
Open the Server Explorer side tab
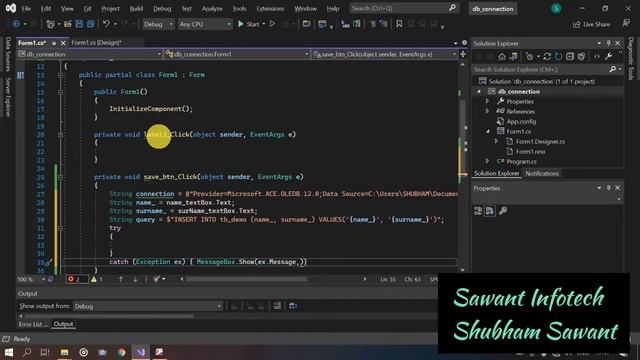point(8,97)
